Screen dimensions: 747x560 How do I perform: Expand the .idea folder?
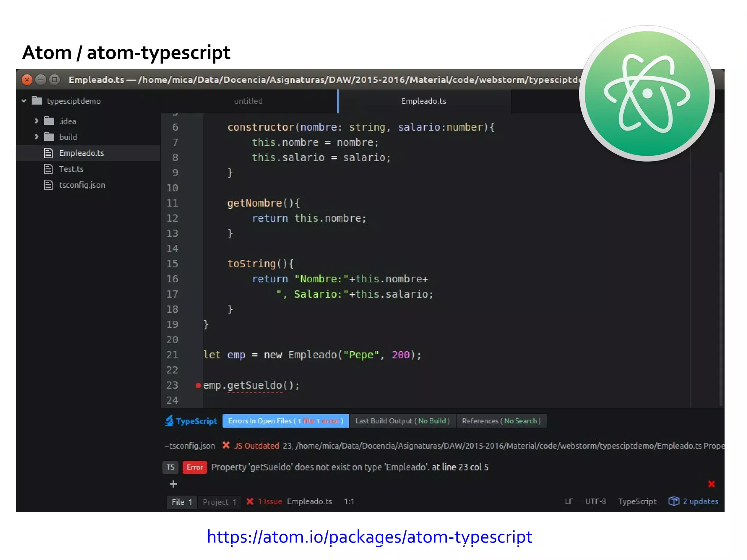coord(36,121)
